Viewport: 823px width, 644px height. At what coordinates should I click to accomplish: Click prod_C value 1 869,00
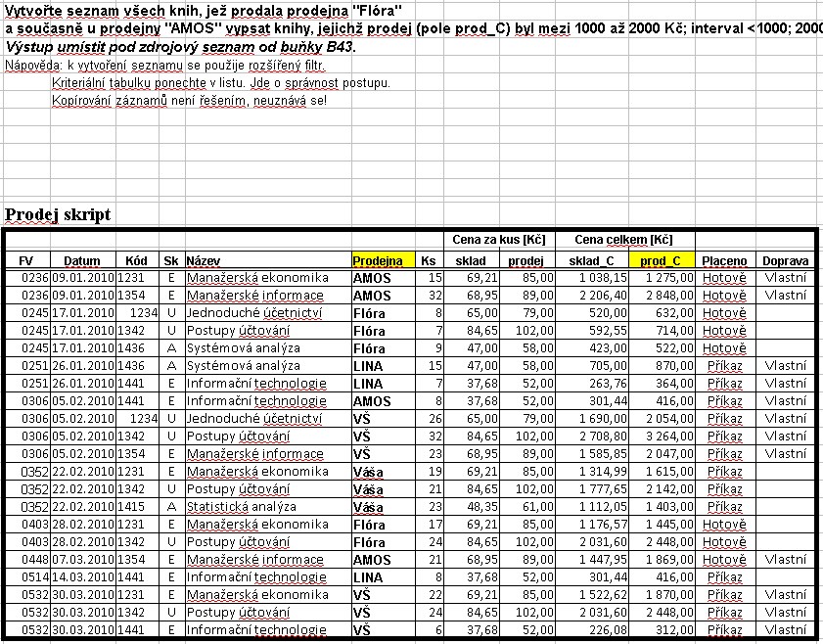[x=662, y=560]
